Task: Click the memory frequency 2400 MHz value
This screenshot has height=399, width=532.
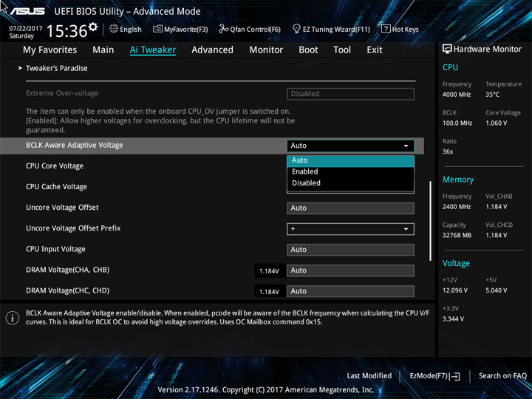Action: tap(457, 207)
